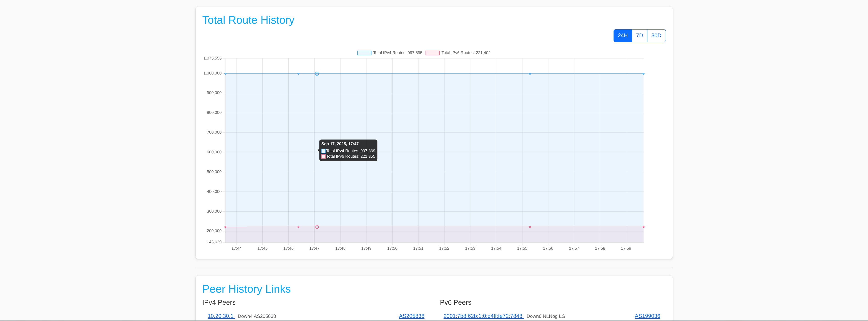Switch chart range to 7D
The image size is (868, 321).
coord(639,36)
